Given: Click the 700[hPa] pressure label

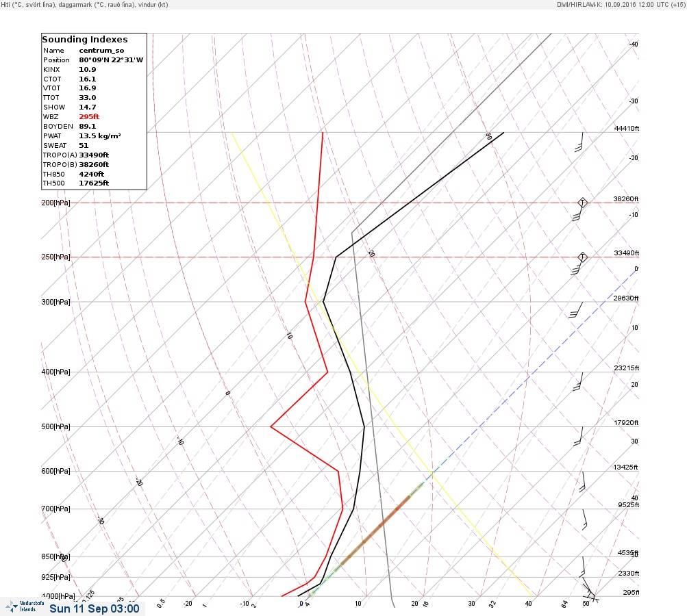Looking at the screenshot, I should (55, 509).
